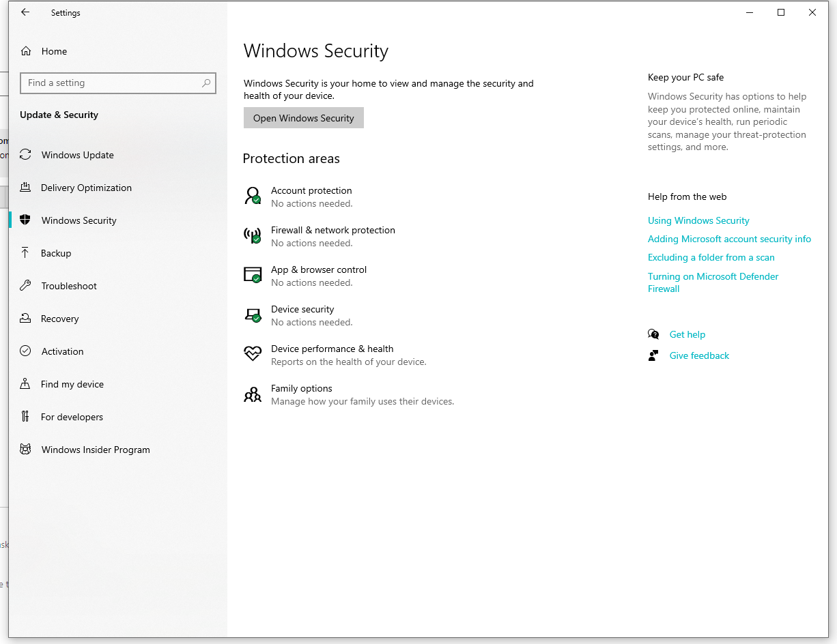Viewport: 837px width, 644px height.
Task: Open Account protection area
Action: click(x=298, y=196)
